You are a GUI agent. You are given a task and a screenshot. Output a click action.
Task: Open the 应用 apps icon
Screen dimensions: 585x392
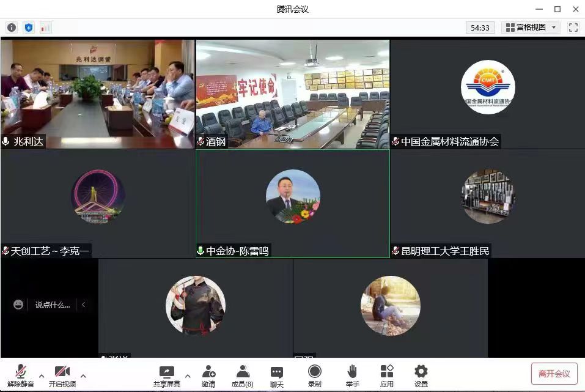click(x=387, y=375)
